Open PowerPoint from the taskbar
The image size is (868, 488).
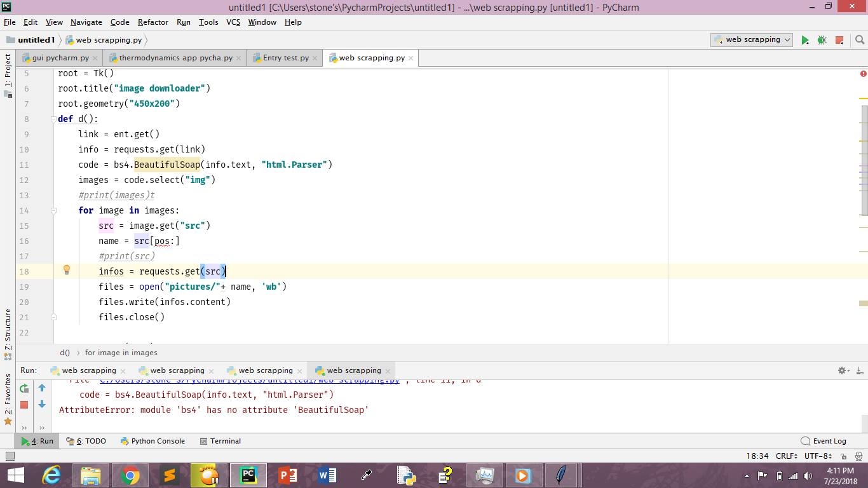coord(288,475)
